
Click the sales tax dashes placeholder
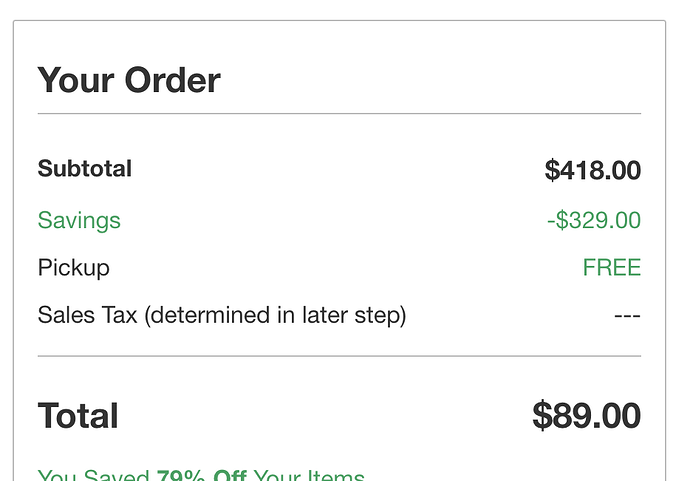[x=628, y=316]
